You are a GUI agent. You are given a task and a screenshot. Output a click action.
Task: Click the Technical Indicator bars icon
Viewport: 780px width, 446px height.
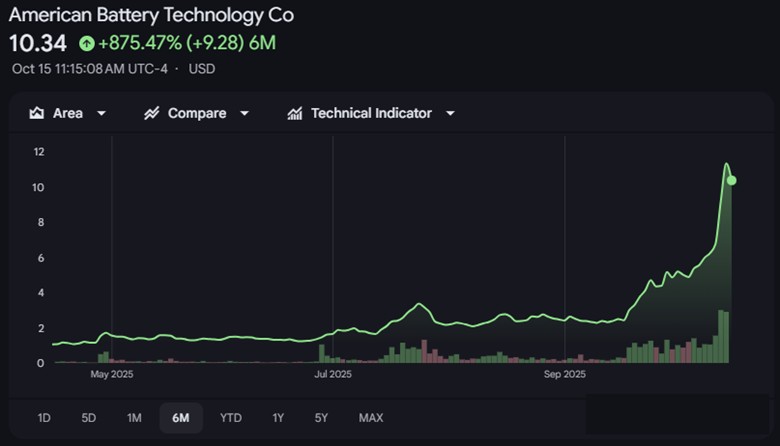point(295,114)
